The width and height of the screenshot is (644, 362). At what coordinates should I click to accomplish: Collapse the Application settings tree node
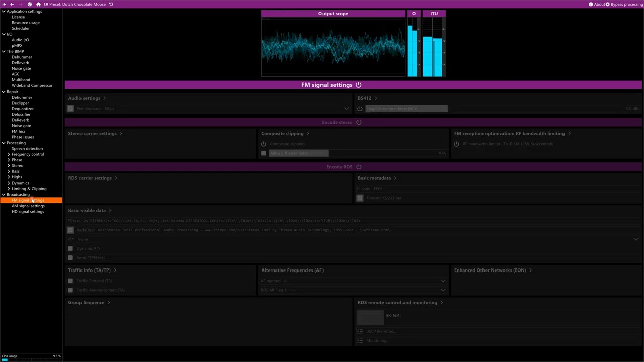[4, 11]
